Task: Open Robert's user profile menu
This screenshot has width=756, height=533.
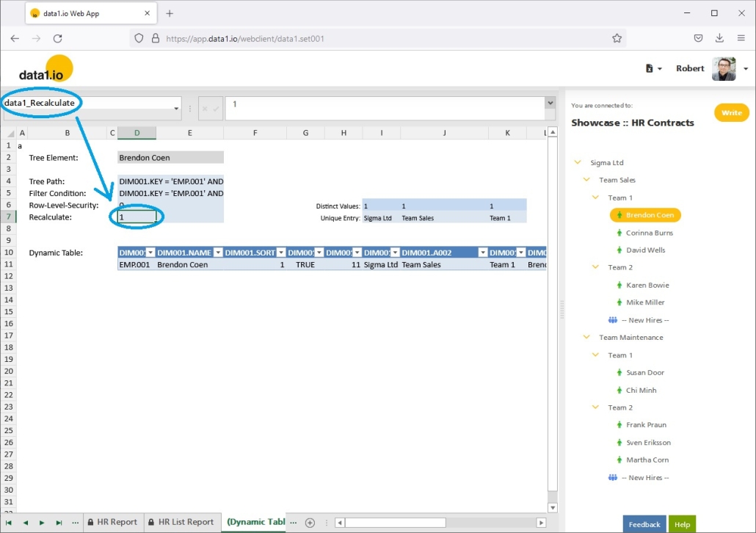Action: [x=746, y=68]
